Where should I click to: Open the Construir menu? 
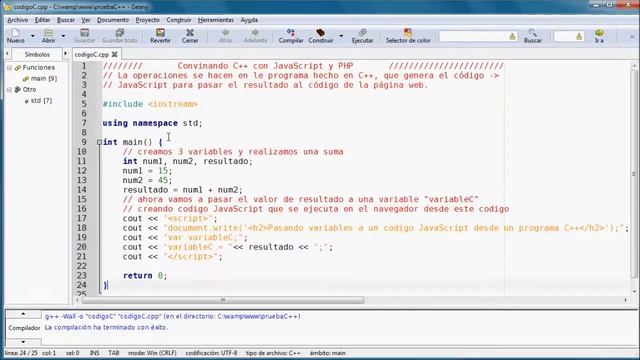pos(179,20)
